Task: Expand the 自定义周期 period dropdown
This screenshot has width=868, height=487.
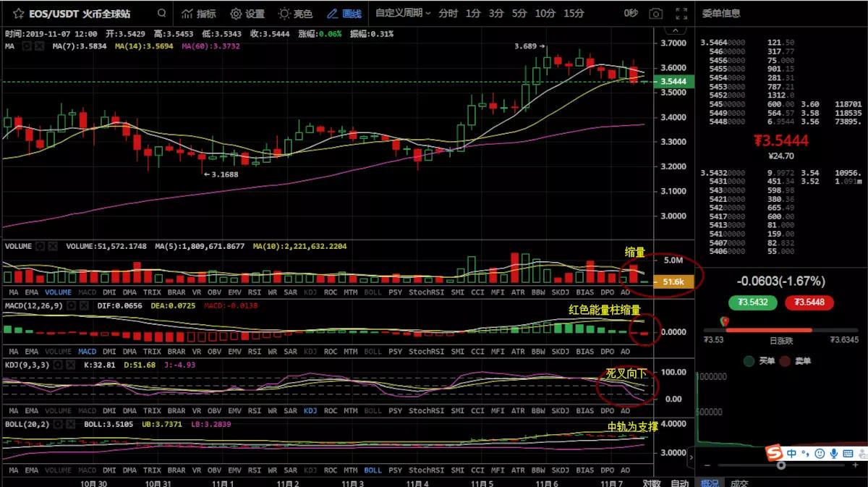Action: (403, 14)
